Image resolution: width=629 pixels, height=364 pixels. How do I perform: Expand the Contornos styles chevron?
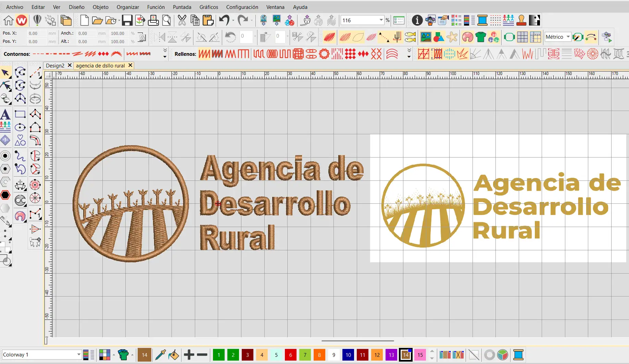[x=165, y=51]
